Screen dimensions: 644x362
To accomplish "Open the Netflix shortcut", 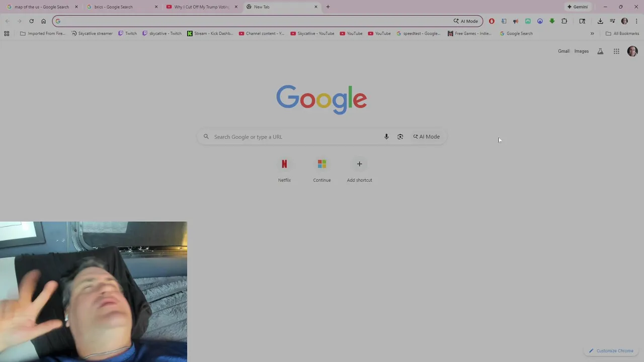I will coord(284,170).
